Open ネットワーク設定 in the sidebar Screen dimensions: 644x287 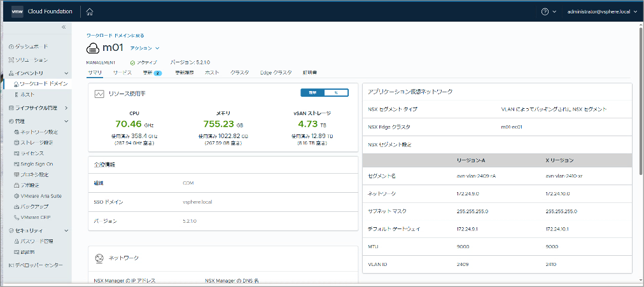tap(39, 132)
